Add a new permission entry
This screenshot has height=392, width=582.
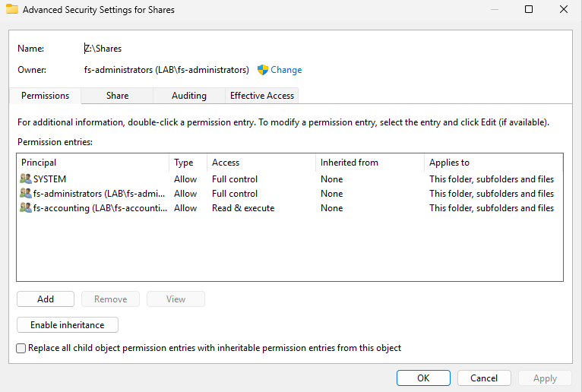tap(46, 299)
